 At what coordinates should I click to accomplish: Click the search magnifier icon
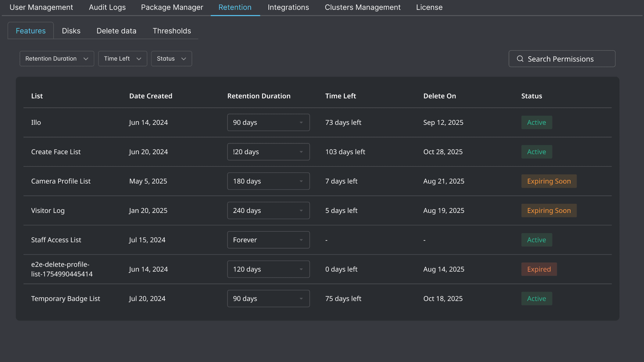pos(520,59)
